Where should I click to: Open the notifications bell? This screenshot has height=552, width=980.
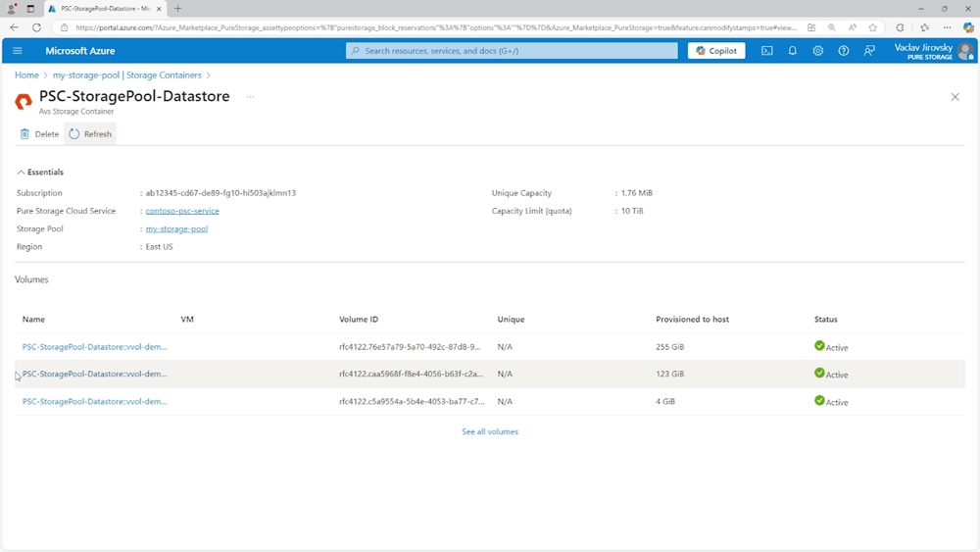click(x=793, y=51)
